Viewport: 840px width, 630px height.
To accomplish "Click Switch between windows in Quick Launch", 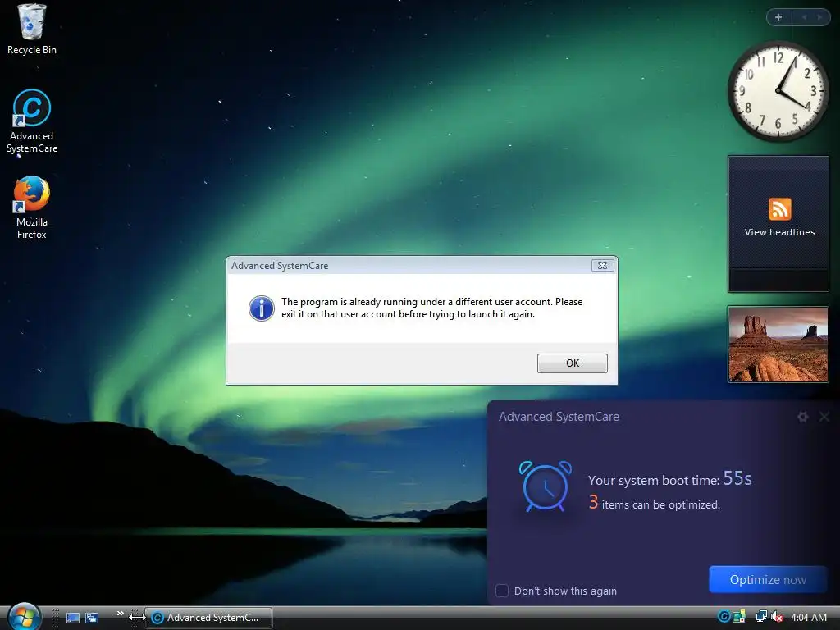I will pyautogui.click(x=92, y=618).
